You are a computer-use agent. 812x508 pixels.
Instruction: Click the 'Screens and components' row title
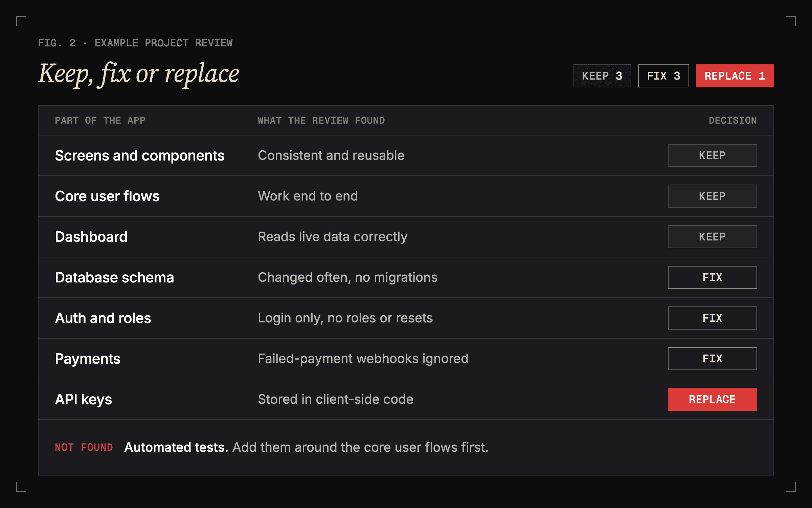pyautogui.click(x=140, y=156)
